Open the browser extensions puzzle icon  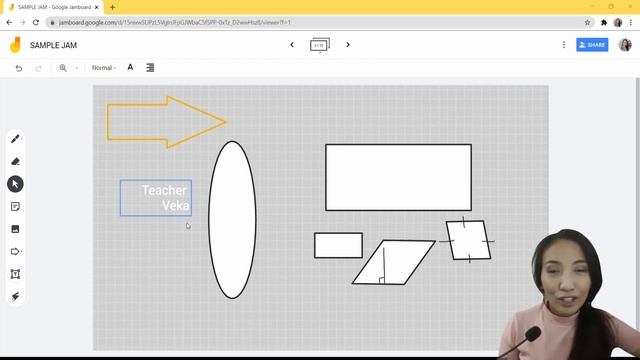pos(604,22)
